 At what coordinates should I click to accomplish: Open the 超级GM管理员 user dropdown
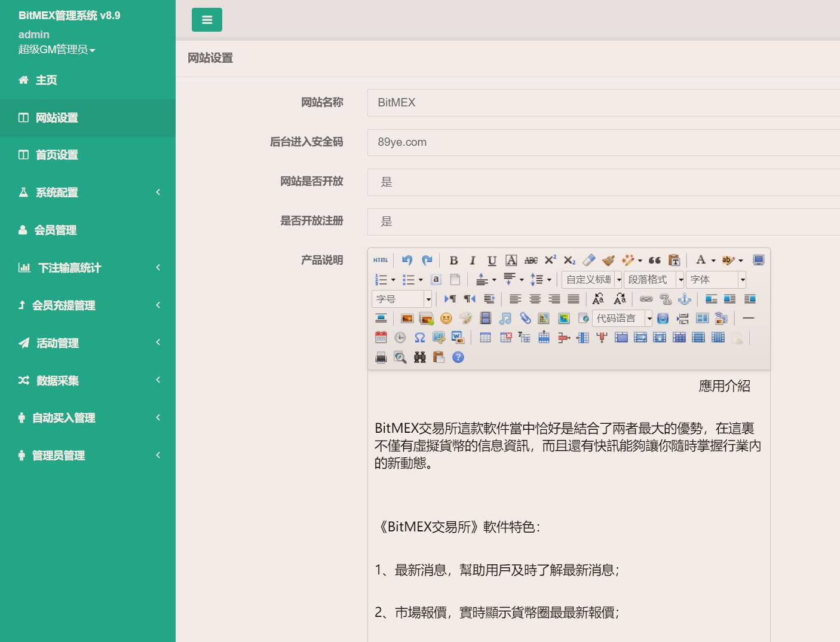(57, 50)
